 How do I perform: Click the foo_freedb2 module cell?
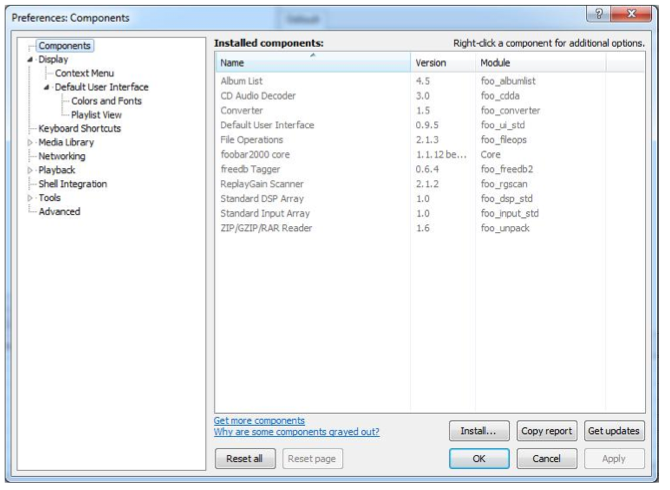[507, 169]
